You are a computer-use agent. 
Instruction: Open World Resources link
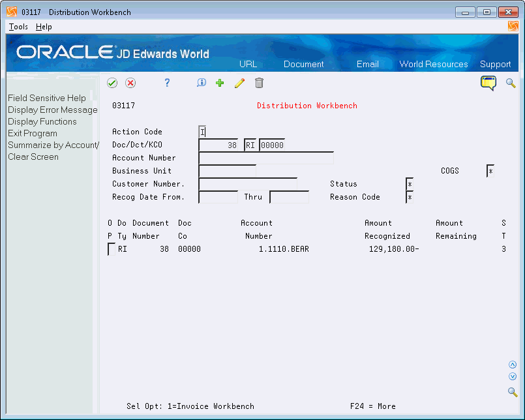pyautogui.click(x=434, y=64)
